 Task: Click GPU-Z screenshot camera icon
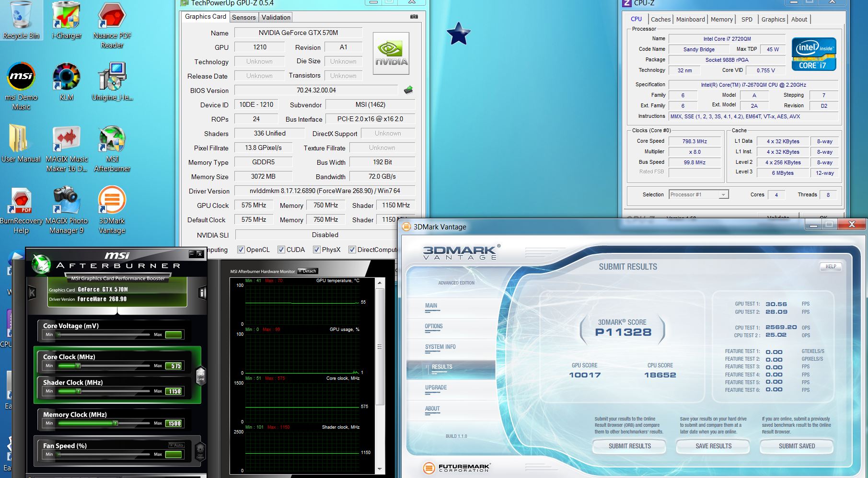pyautogui.click(x=414, y=17)
